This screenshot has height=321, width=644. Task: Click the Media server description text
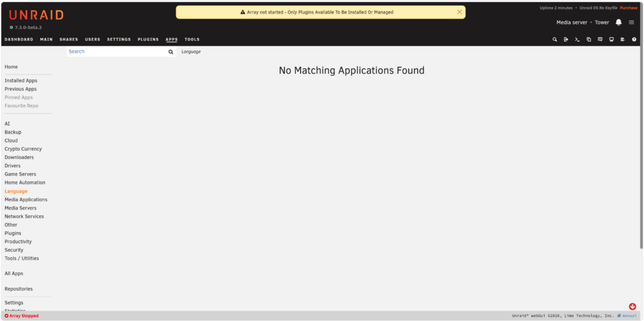572,23
